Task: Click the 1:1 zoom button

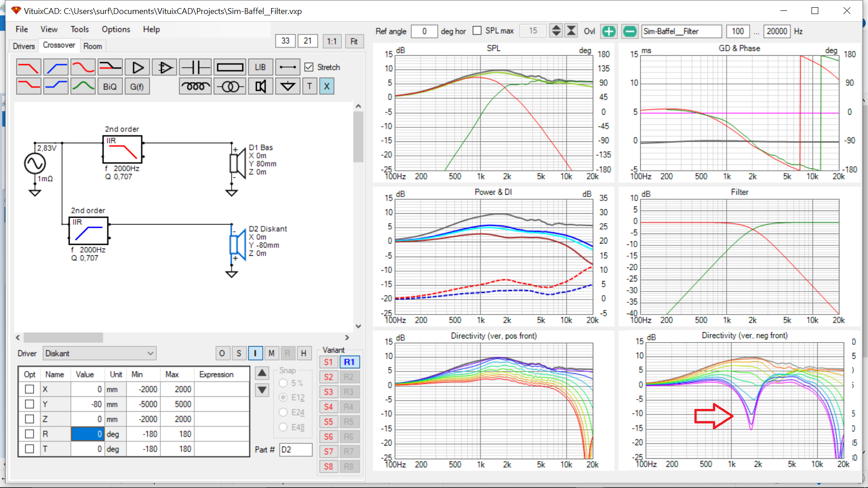Action: [x=332, y=41]
